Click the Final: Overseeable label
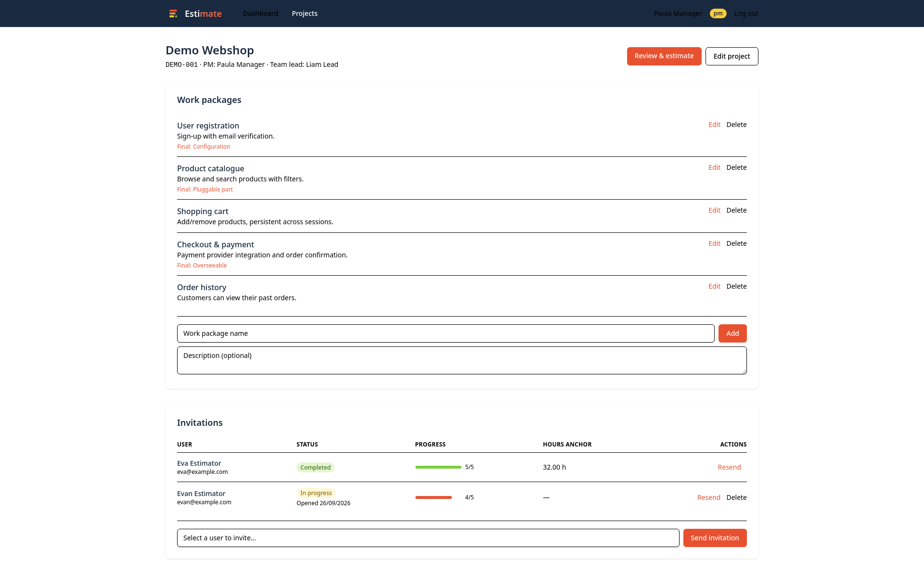Viewport: 924px width, 574px height. (x=202, y=266)
